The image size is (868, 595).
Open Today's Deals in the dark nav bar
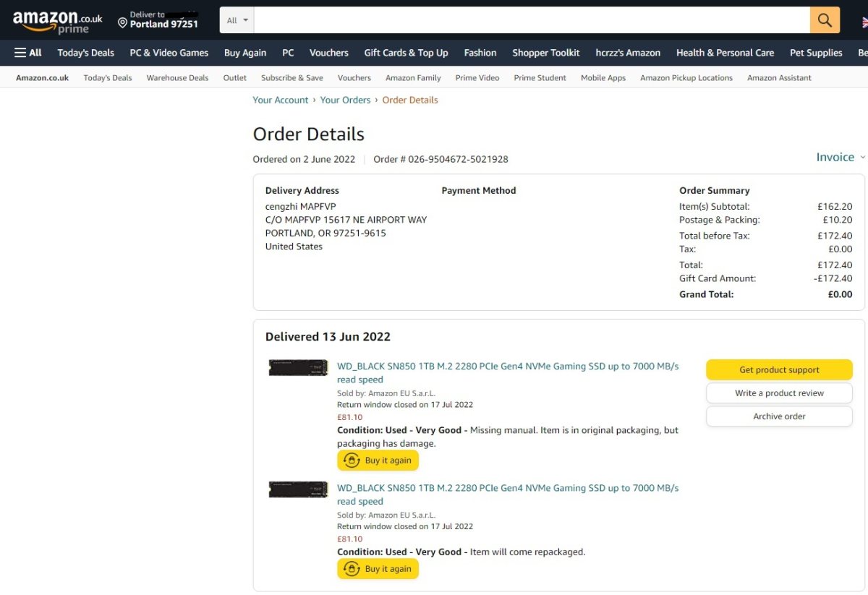point(86,53)
